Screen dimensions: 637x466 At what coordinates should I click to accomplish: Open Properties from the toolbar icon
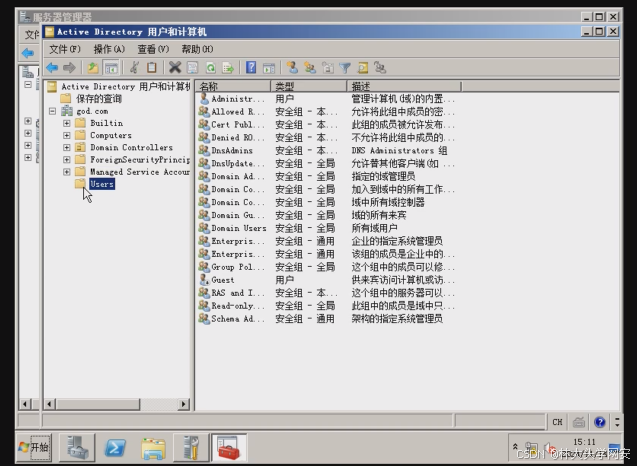click(x=193, y=67)
